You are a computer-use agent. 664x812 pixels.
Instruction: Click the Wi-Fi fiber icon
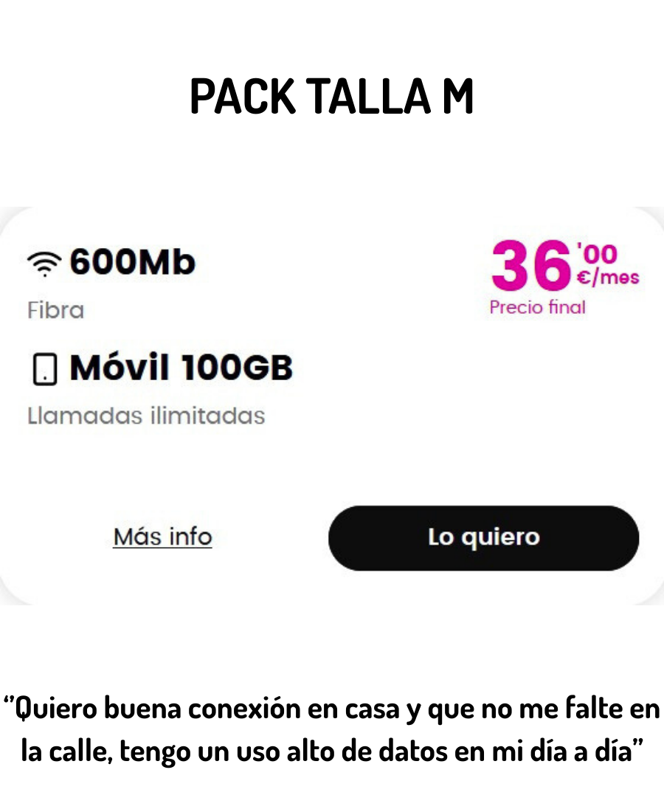click(x=44, y=264)
